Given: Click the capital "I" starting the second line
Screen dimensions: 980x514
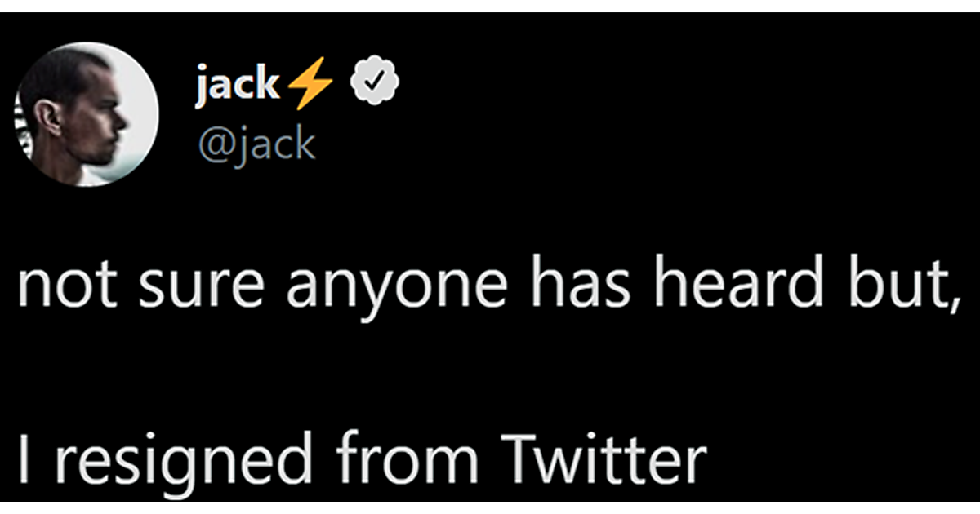Looking at the screenshot, I should [24, 458].
